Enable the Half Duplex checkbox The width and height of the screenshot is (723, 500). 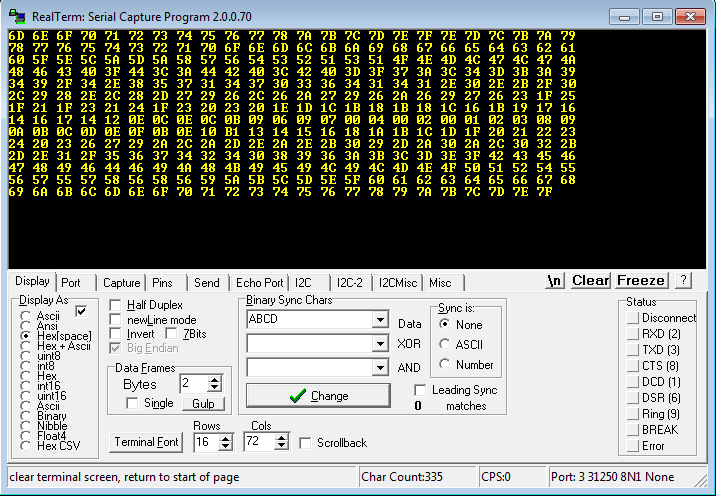pyautogui.click(x=116, y=305)
